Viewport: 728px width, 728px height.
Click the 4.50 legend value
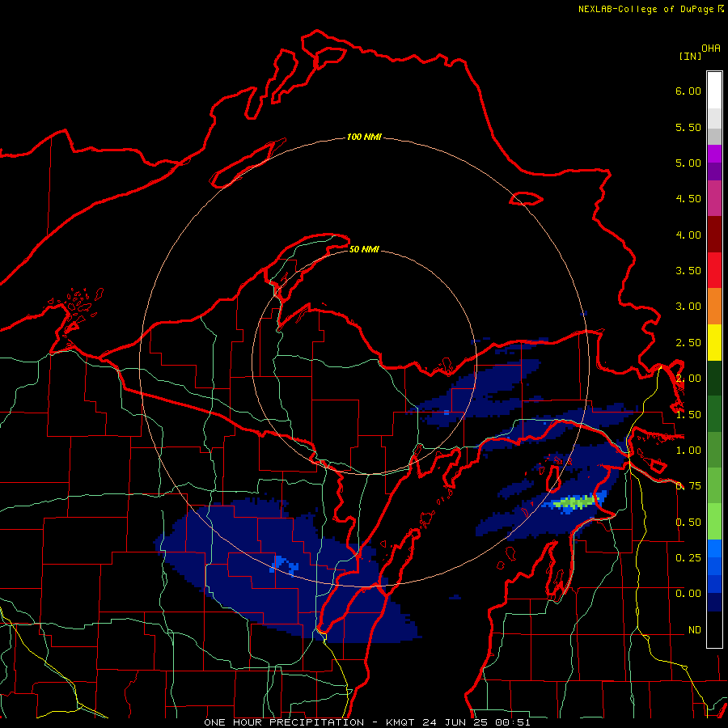click(688, 199)
